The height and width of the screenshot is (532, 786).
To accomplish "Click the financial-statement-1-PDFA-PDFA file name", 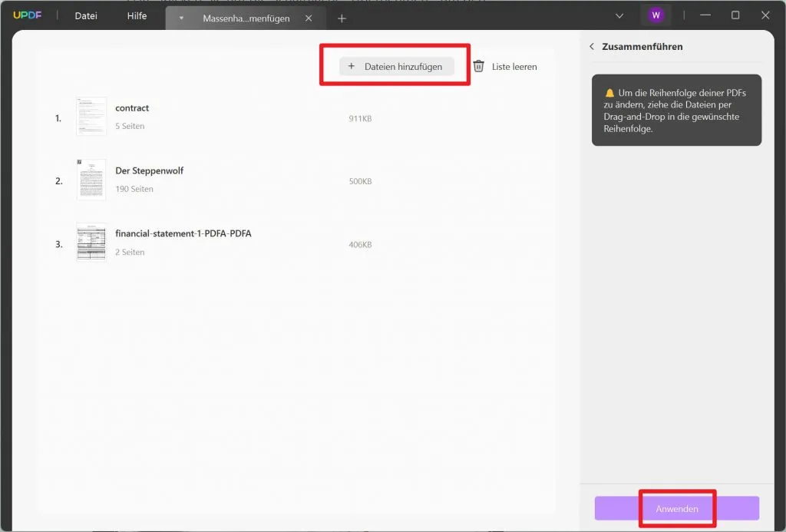I will (183, 233).
